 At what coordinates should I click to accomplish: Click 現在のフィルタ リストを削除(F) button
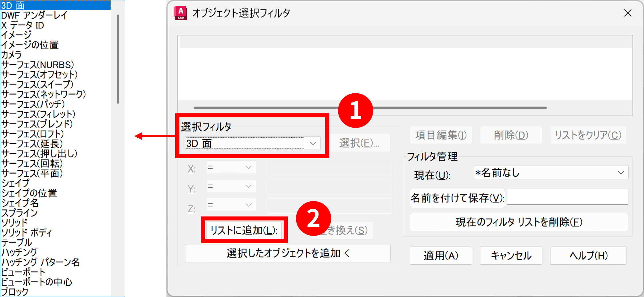point(519,222)
